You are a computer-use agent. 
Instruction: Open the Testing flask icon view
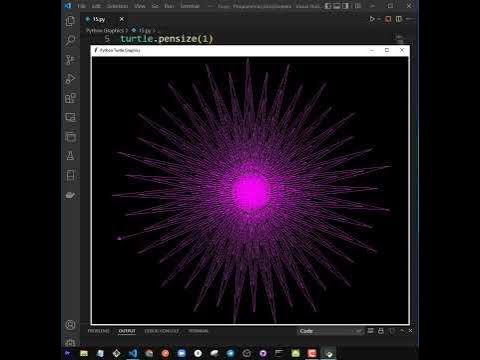pos(70,156)
